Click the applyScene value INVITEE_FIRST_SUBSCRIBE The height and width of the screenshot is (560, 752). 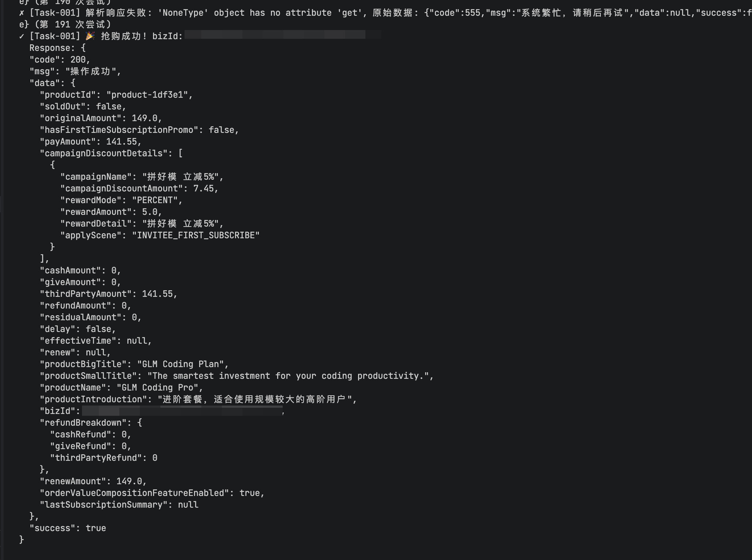tap(196, 235)
